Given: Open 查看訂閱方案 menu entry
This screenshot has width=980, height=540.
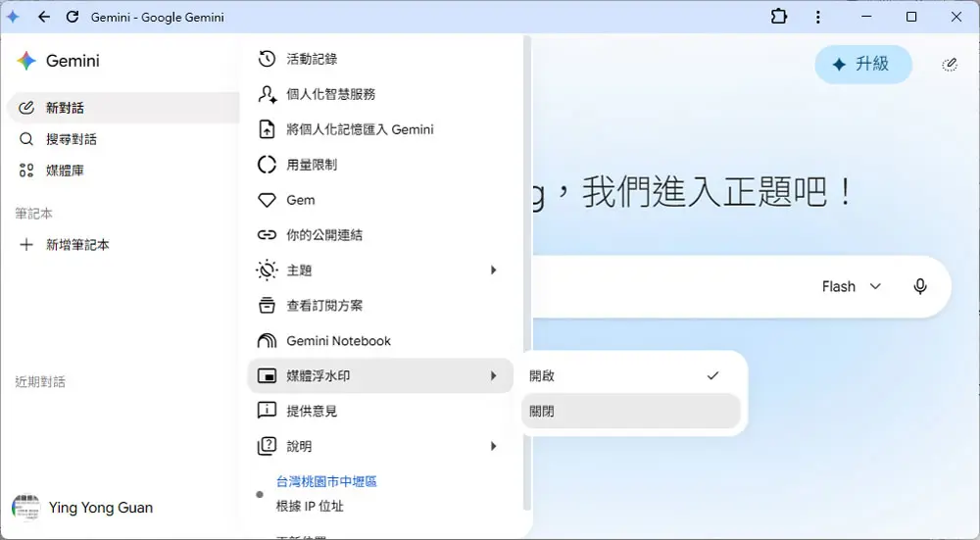Looking at the screenshot, I should 380,306.
